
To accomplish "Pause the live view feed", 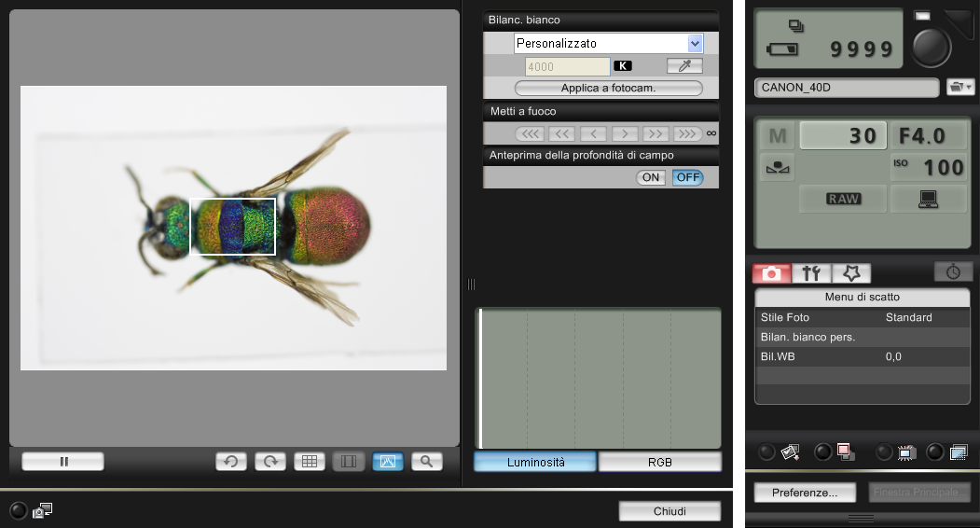I will click(63, 461).
